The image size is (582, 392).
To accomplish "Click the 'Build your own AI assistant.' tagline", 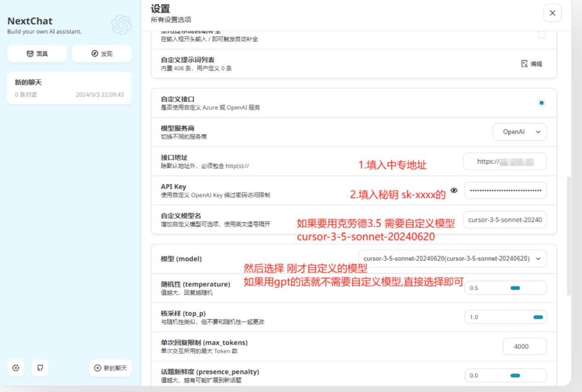I will [44, 32].
